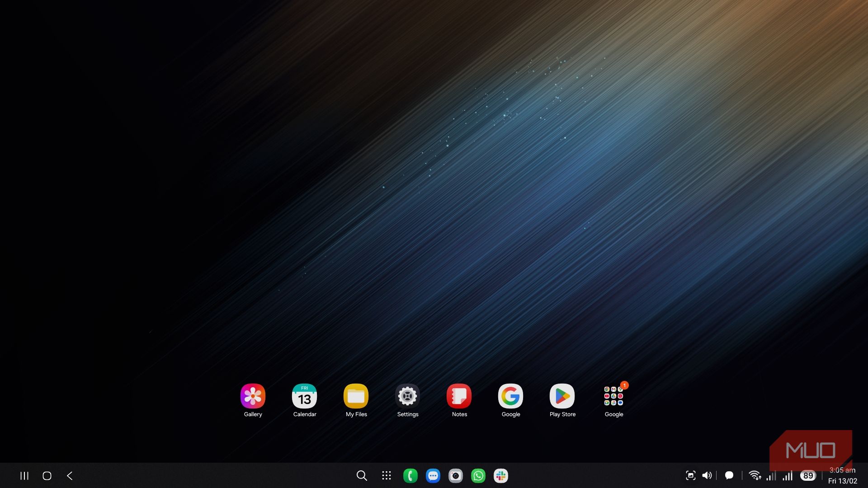Open the Calendar app
The width and height of the screenshot is (868, 488).
pos(304,396)
